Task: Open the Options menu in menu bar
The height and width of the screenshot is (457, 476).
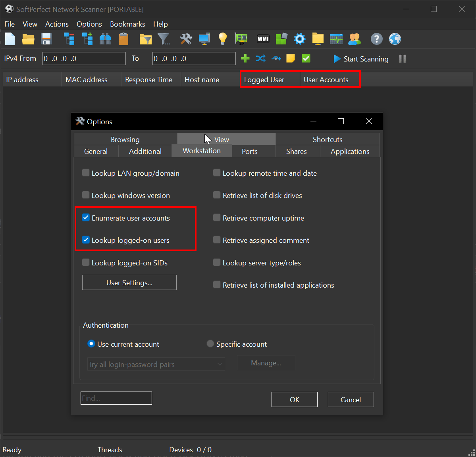Action: pos(89,24)
